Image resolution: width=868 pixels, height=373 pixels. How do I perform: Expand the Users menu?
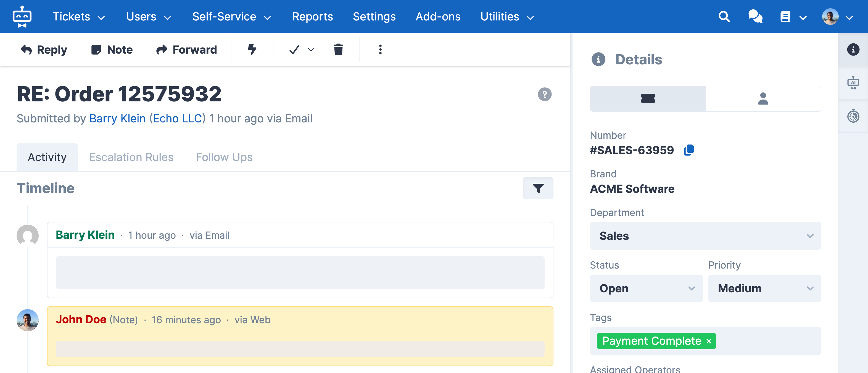[149, 17]
